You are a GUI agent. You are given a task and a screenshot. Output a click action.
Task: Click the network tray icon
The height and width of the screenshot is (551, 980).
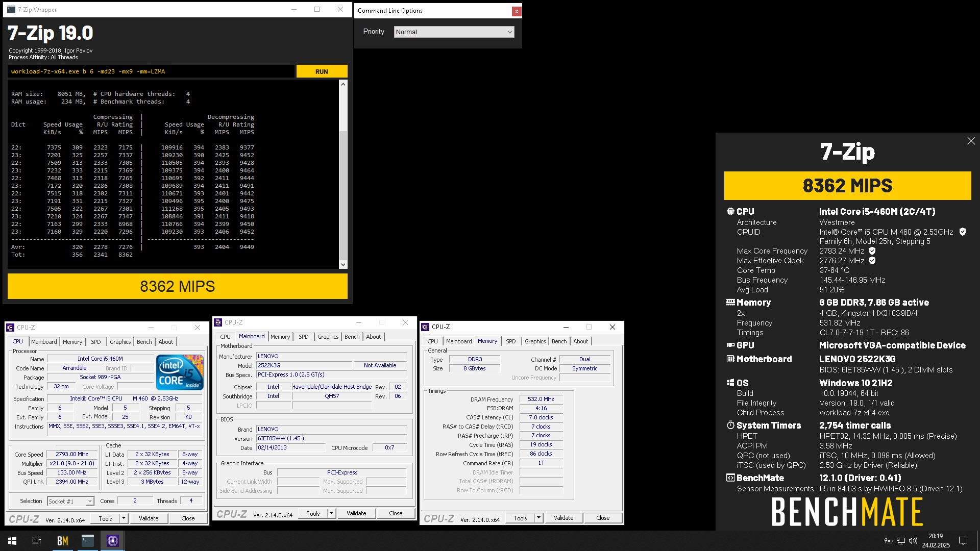[x=901, y=541]
